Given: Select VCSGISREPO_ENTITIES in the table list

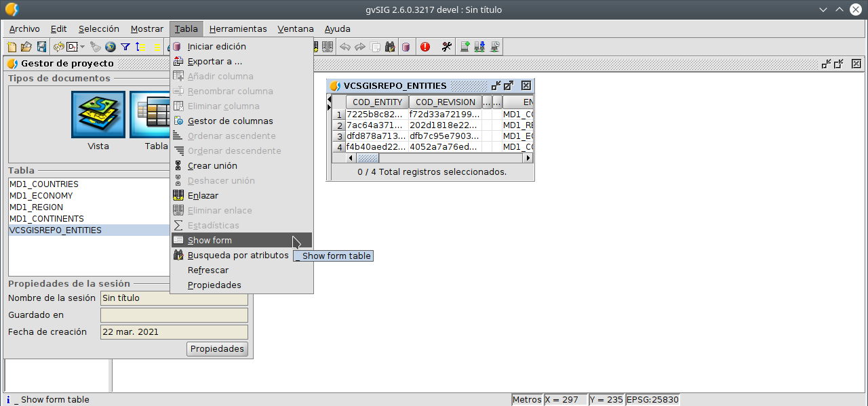Looking at the screenshot, I should click(89, 230).
